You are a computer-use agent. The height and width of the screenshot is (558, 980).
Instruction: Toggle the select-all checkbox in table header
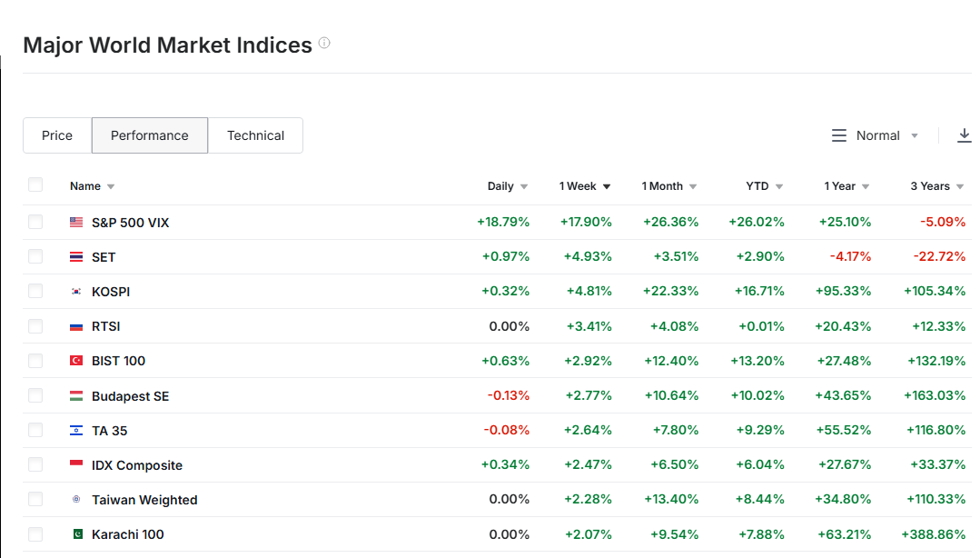(x=35, y=185)
